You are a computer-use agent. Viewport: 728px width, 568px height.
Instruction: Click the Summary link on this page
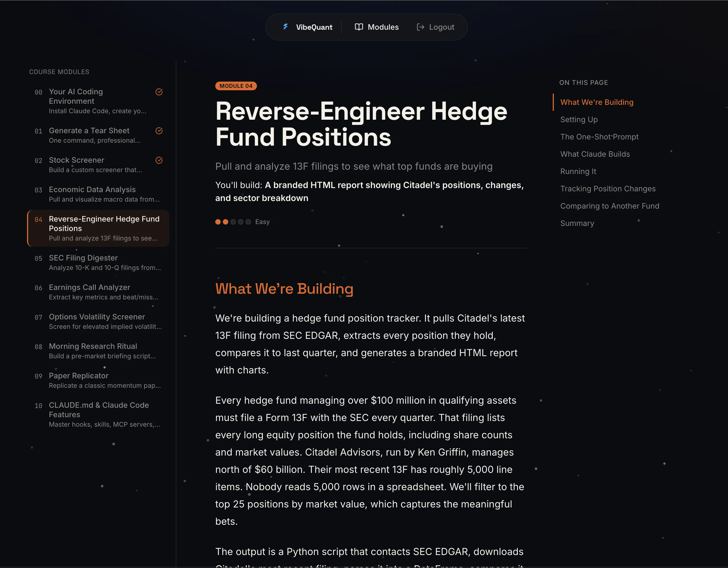pyautogui.click(x=577, y=223)
